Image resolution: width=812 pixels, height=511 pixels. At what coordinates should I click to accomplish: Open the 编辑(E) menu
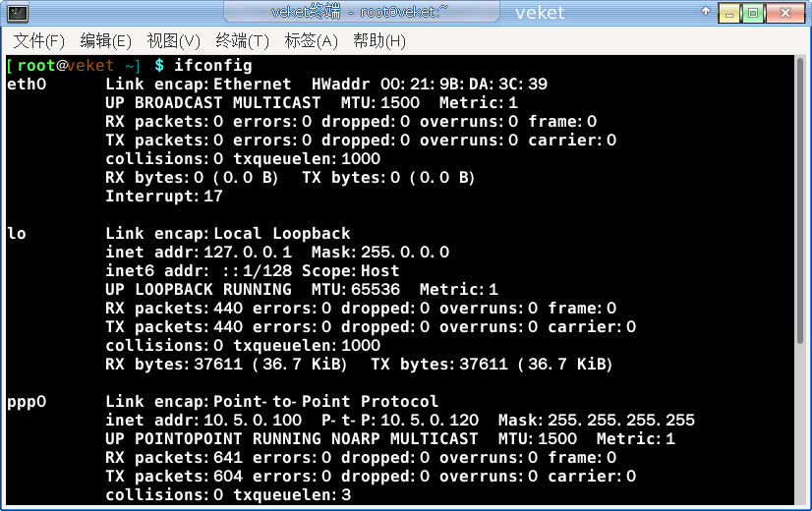pyautogui.click(x=105, y=40)
